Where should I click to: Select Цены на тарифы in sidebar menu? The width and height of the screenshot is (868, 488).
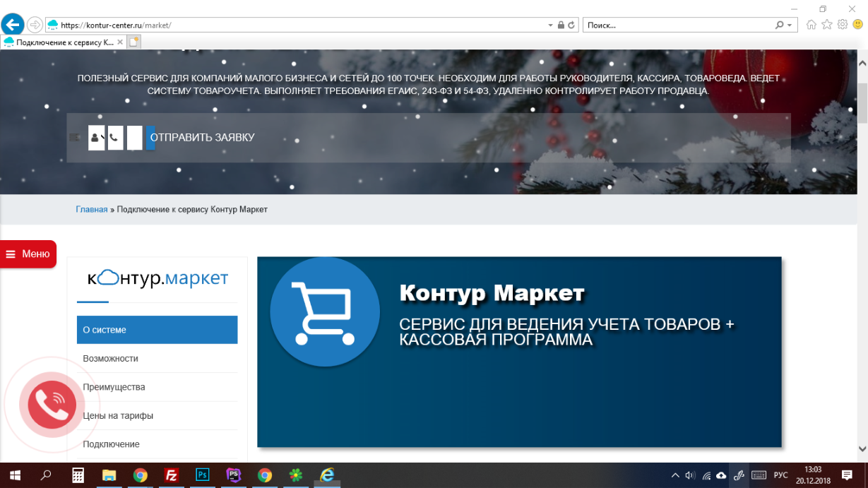click(x=157, y=416)
